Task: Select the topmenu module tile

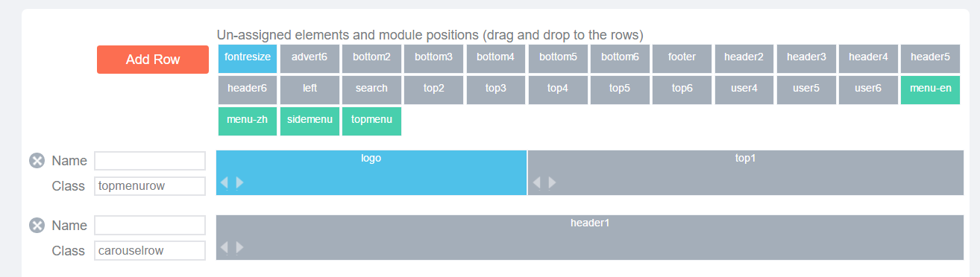Action: [x=371, y=121]
